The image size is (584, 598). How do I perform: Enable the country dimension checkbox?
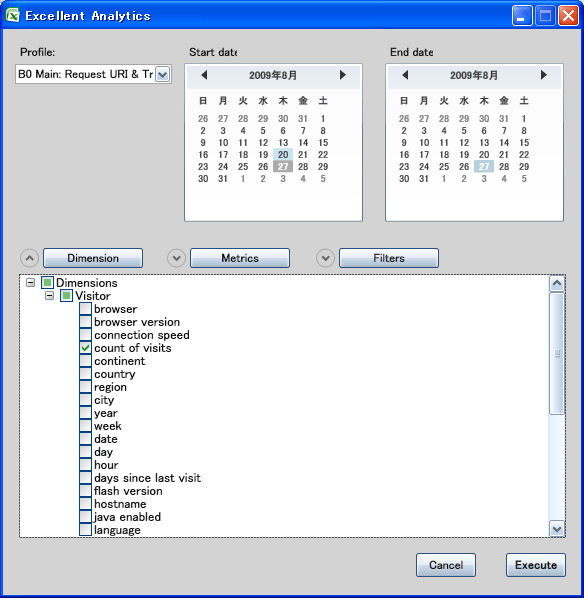pos(85,374)
